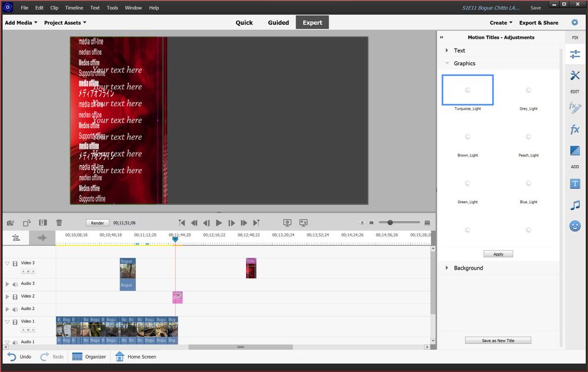
Task: Open the Add Media dropdown
Action: pyautogui.click(x=21, y=22)
